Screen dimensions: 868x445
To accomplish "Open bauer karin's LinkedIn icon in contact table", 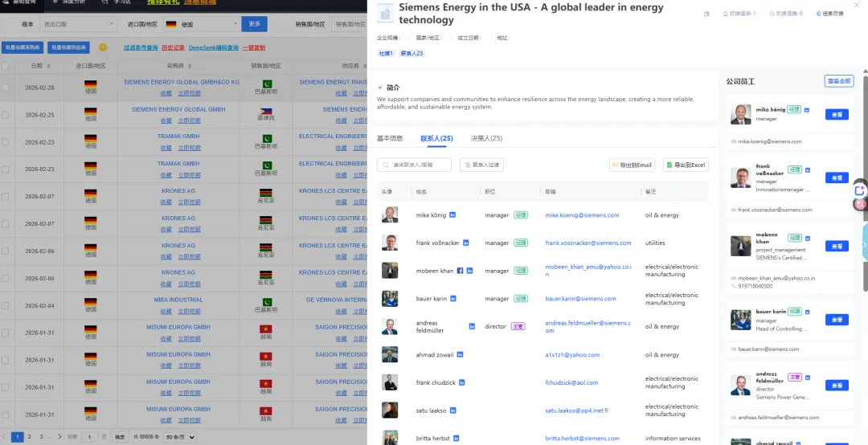I will point(453,298).
